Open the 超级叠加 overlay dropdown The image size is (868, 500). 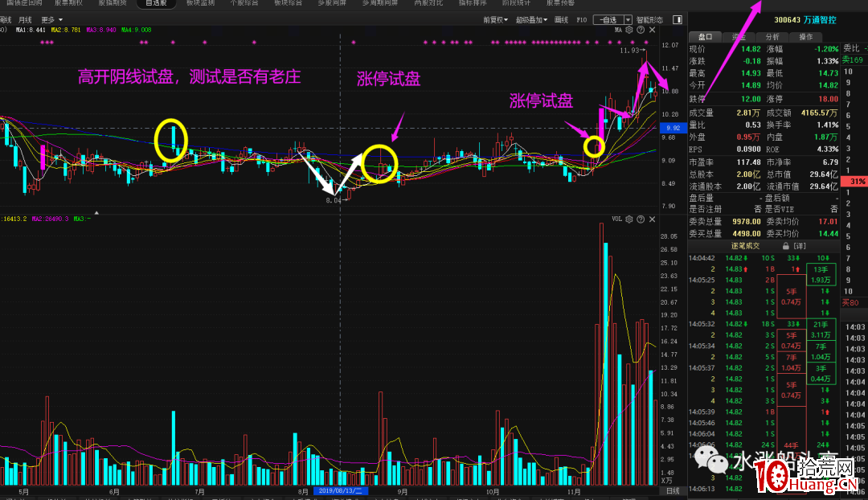point(531,20)
